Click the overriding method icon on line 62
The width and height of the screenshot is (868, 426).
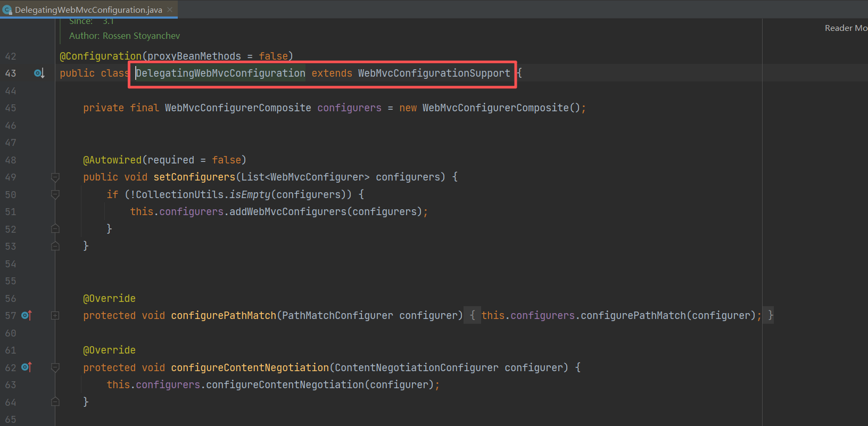pyautogui.click(x=27, y=367)
